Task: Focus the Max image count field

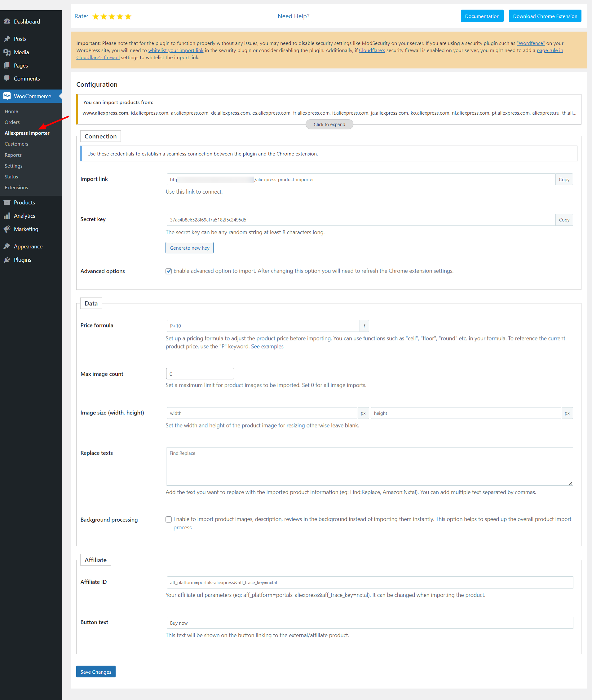Action: (200, 374)
